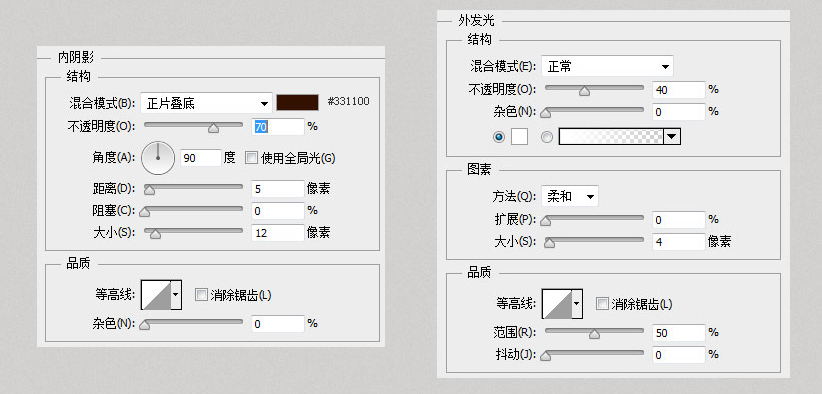Click the 混合模式(E): label
Viewport: 822px width, 394px height.
(503, 67)
